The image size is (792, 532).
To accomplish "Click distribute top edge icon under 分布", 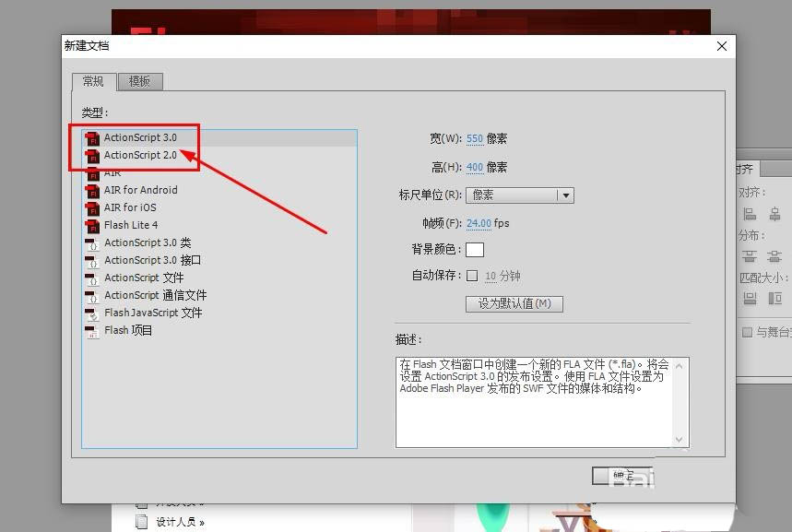I will (x=750, y=256).
